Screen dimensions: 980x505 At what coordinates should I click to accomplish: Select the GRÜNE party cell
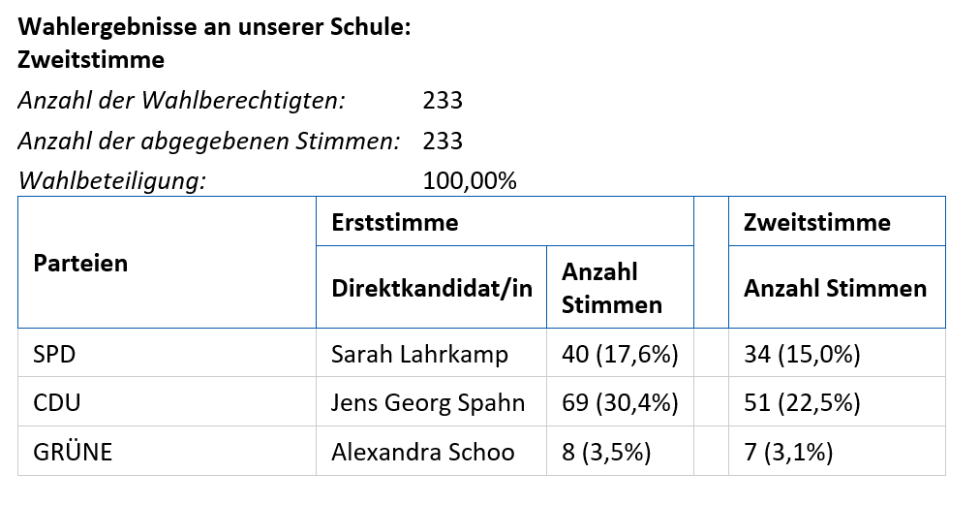point(167,451)
